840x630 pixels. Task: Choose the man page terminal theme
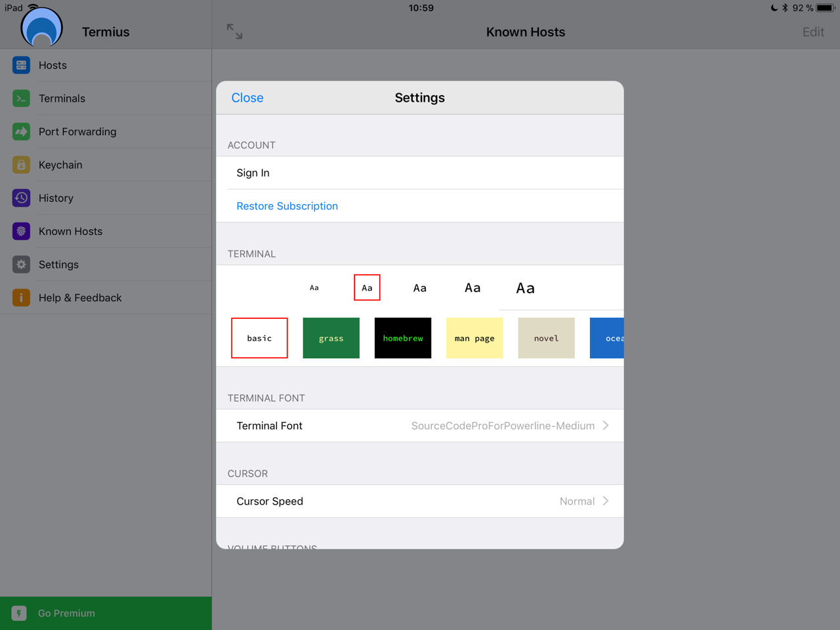[474, 338]
